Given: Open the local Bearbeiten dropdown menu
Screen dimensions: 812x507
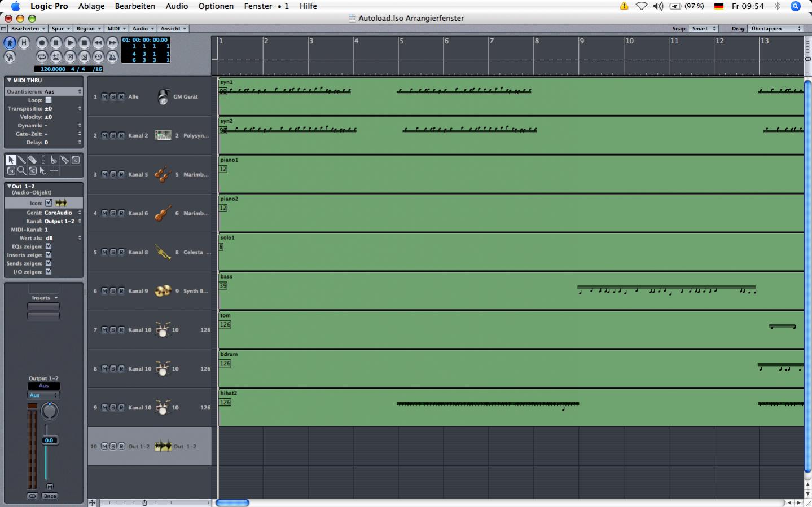Looking at the screenshot, I should (x=28, y=29).
